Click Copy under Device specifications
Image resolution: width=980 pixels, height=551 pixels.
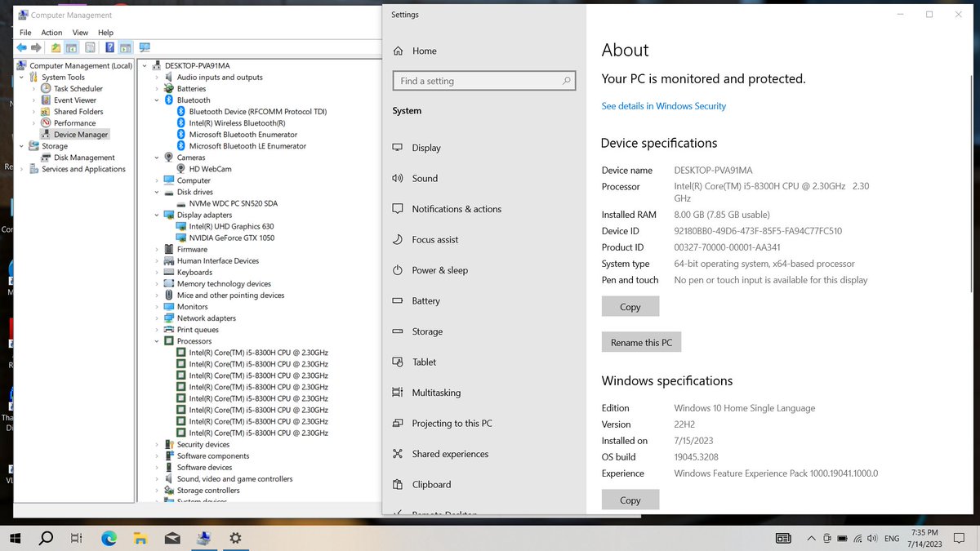(630, 306)
